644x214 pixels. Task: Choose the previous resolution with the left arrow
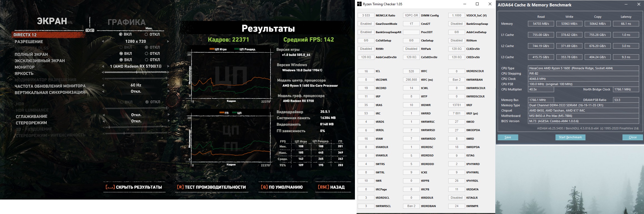point(103,41)
